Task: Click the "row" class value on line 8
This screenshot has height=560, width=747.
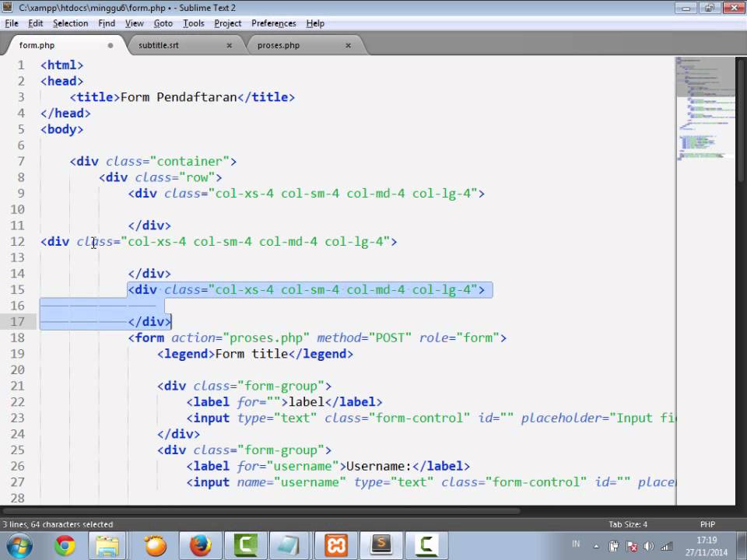Action: coord(197,177)
